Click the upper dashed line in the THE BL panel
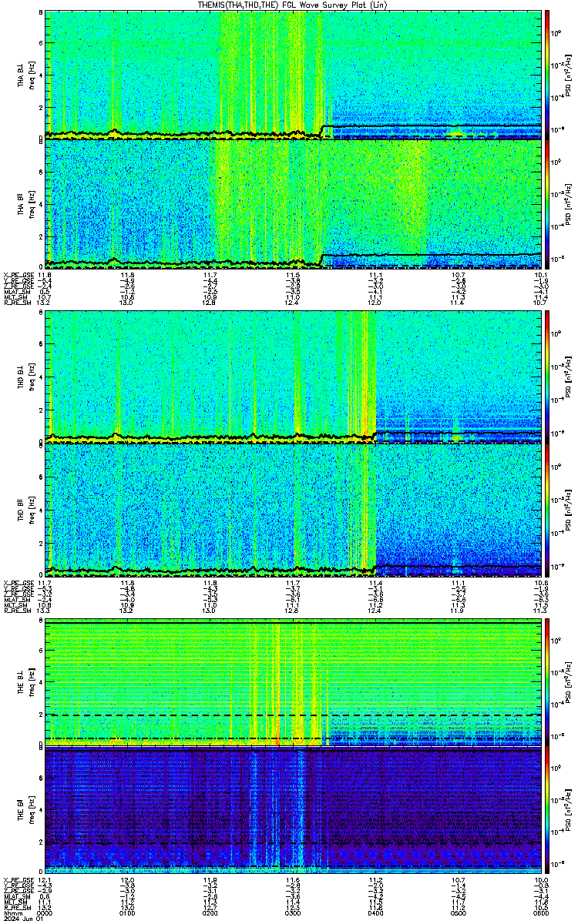The width and height of the screenshot is (578, 924). click(x=294, y=715)
